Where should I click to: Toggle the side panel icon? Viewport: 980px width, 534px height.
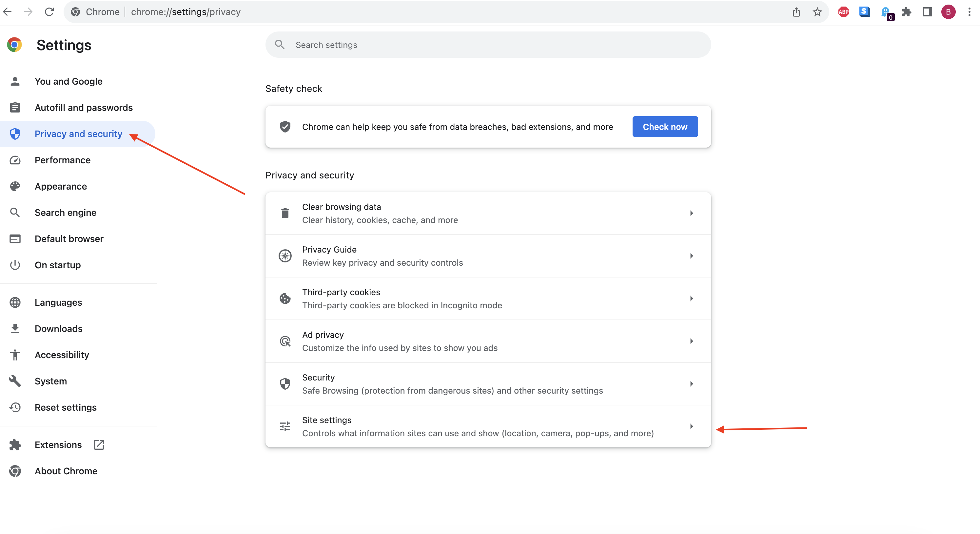[x=927, y=12]
